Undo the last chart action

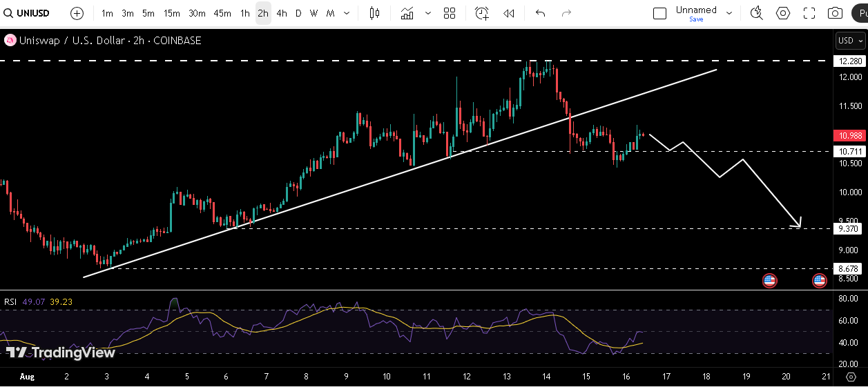pos(541,13)
